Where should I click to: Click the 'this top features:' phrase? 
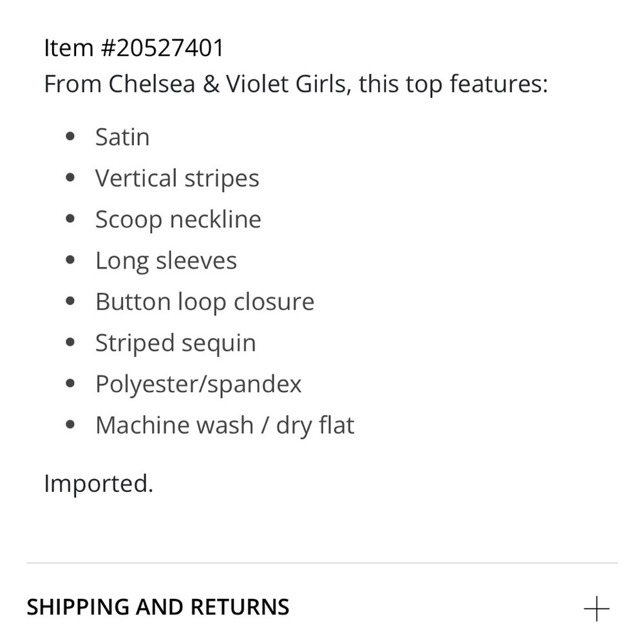click(453, 84)
